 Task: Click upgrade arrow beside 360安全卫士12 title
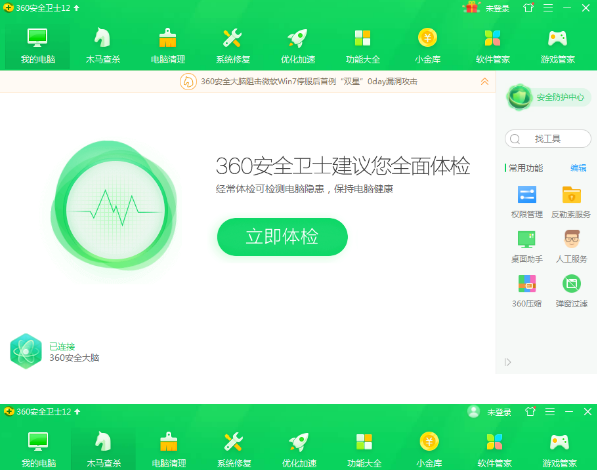[77, 8]
